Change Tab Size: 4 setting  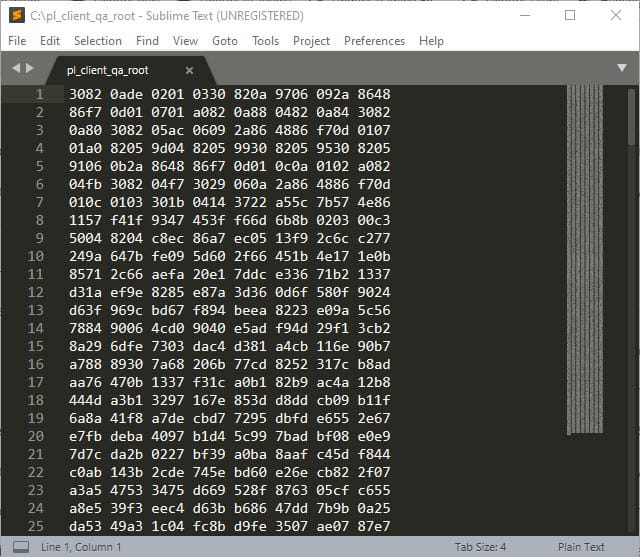point(480,547)
